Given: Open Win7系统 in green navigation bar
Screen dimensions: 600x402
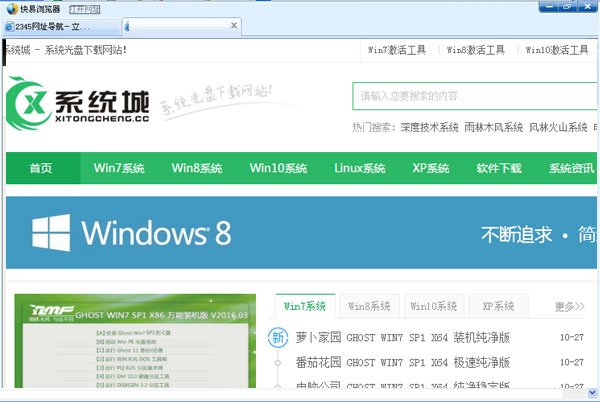Looking at the screenshot, I should pos(119,168).
